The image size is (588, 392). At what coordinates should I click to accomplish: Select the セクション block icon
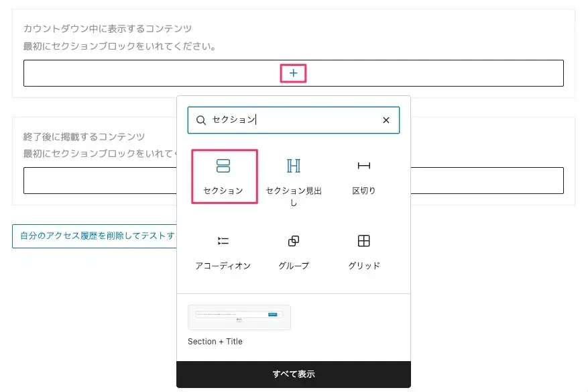223,166
